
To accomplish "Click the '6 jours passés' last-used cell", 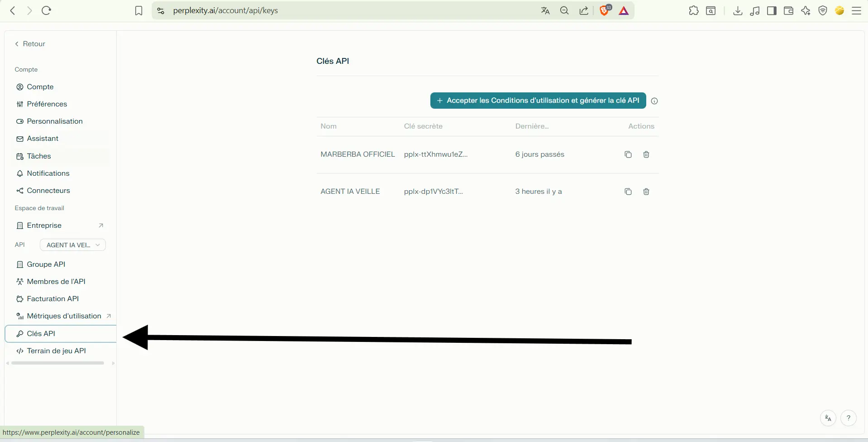I will (540, 154).
